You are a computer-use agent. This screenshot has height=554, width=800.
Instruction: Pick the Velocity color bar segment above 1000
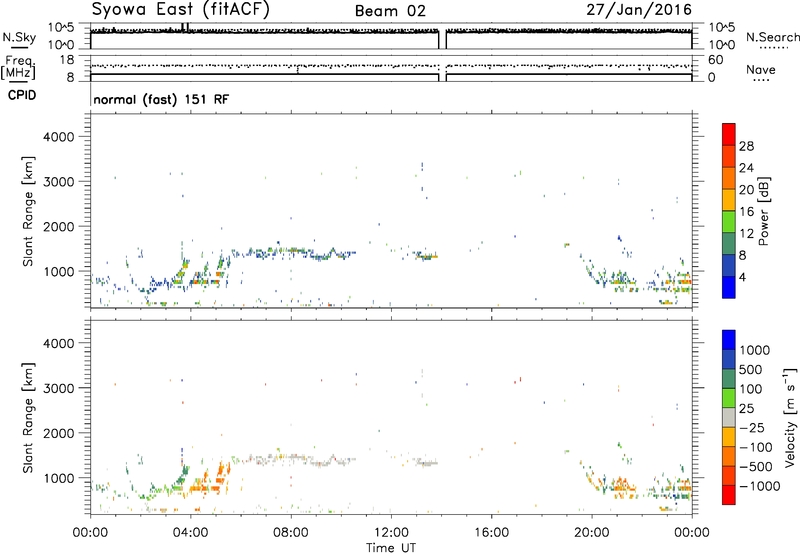729,340
